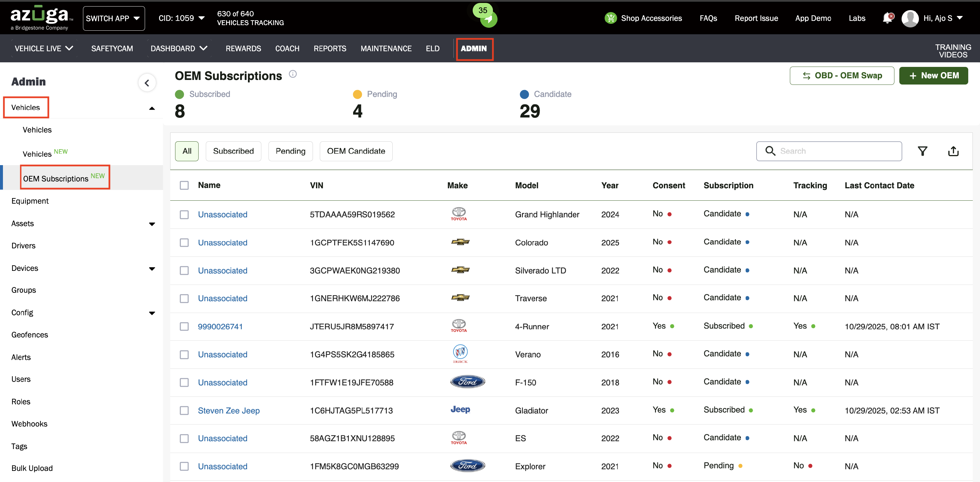The width and height of the screenshot is (980, 482).
Task: Open the CID: 1059 dropdown
Action: pos(181,18)
